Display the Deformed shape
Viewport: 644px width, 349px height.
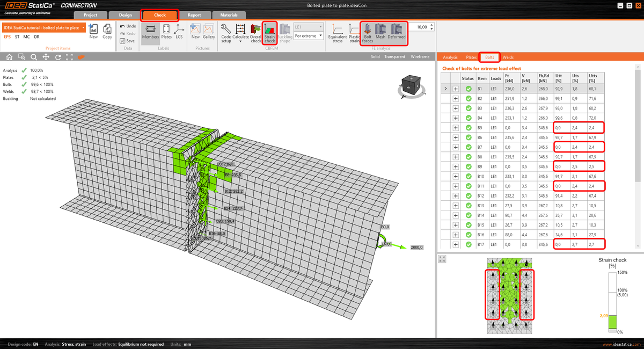(x=396, y=32)
